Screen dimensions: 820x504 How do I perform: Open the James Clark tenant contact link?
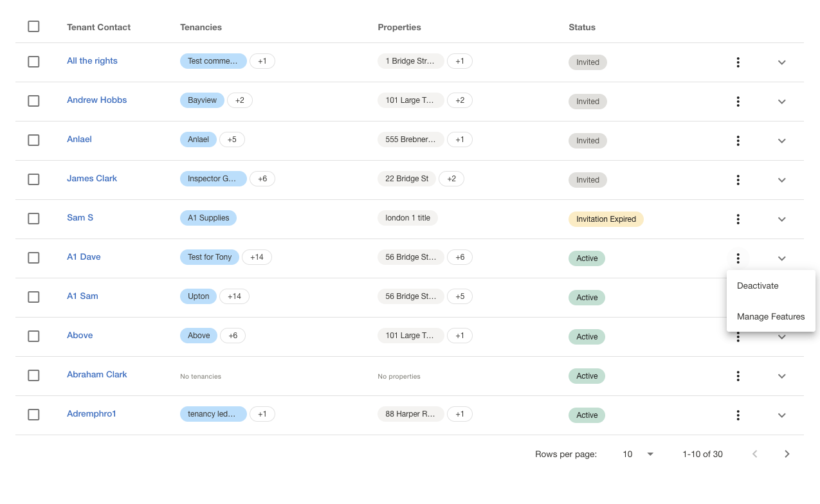coord(92,179)
